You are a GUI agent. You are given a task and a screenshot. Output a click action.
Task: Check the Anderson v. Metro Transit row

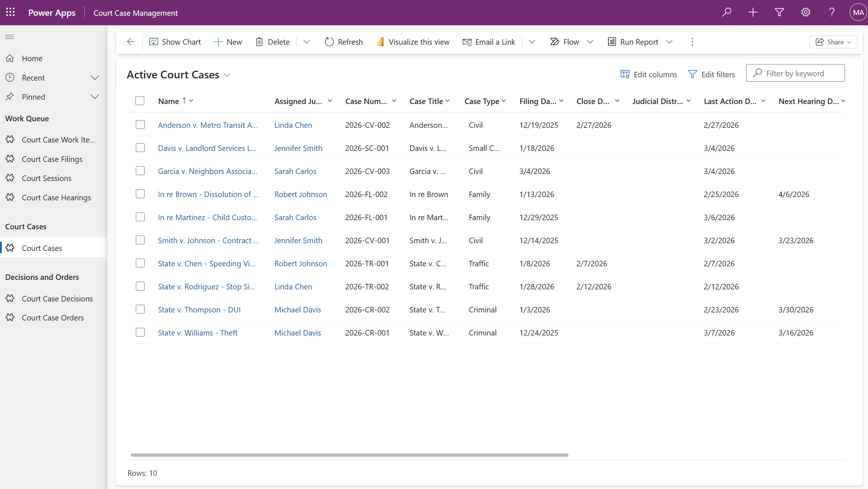point(140,125)
